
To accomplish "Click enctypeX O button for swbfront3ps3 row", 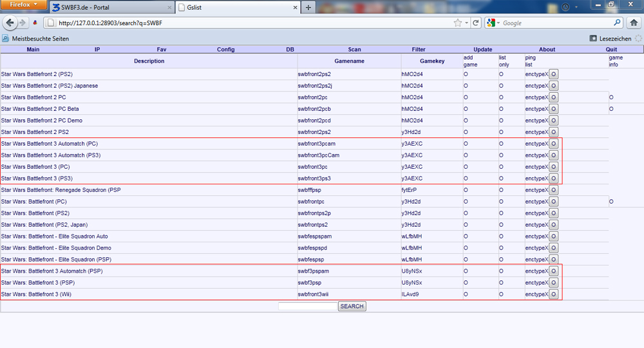I will click(x=554, y=179).
